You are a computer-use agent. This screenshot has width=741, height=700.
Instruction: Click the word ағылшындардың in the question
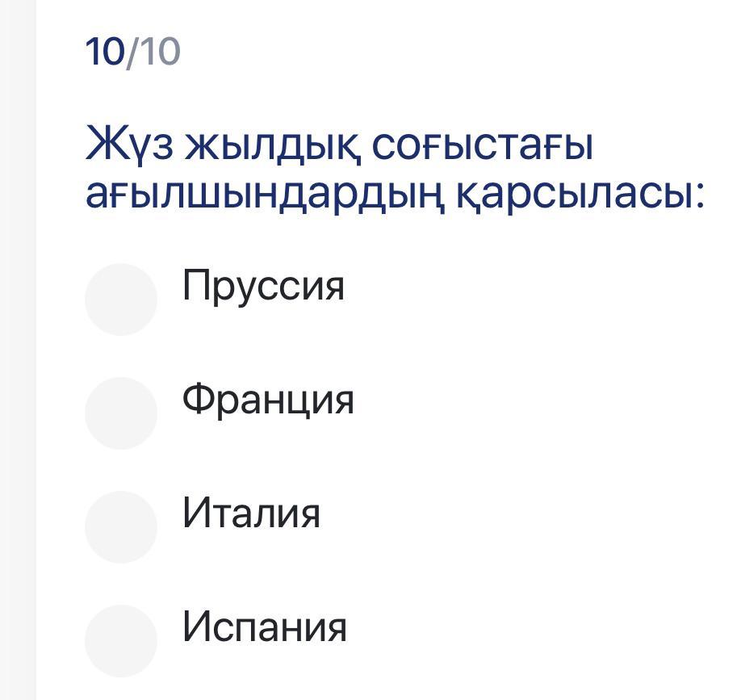click(265, 196)
